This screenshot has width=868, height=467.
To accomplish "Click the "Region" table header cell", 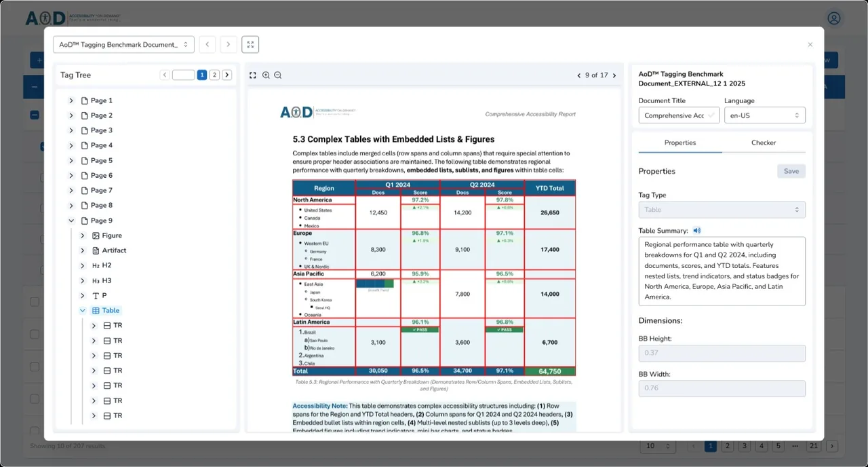I will coord(324,188).
